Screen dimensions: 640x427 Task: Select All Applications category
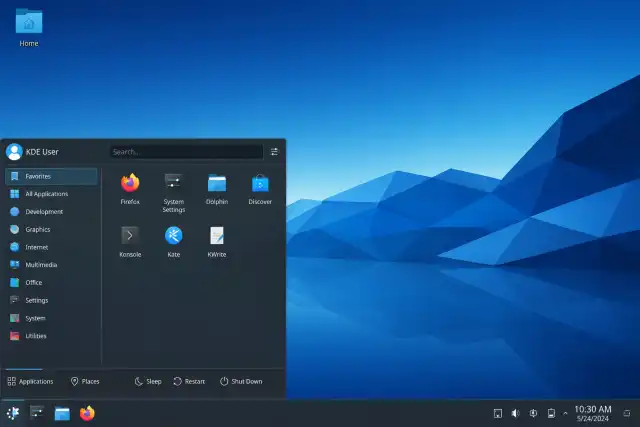point(51,194)
